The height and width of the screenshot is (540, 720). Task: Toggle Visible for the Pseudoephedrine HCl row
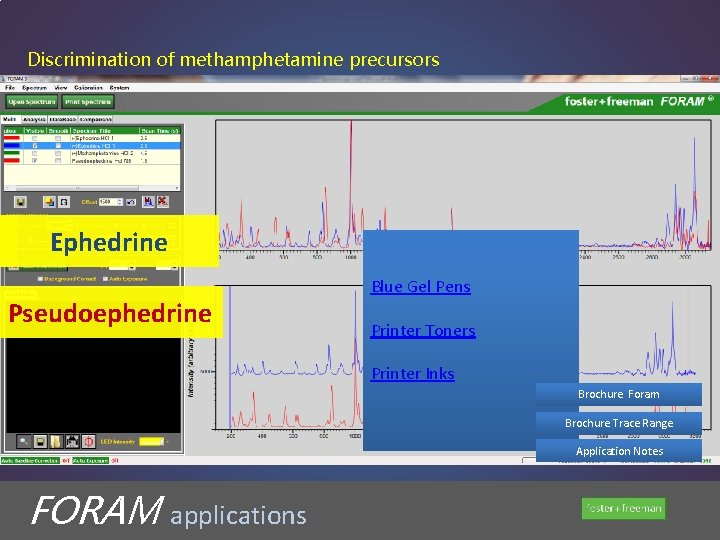pos(34,161)
